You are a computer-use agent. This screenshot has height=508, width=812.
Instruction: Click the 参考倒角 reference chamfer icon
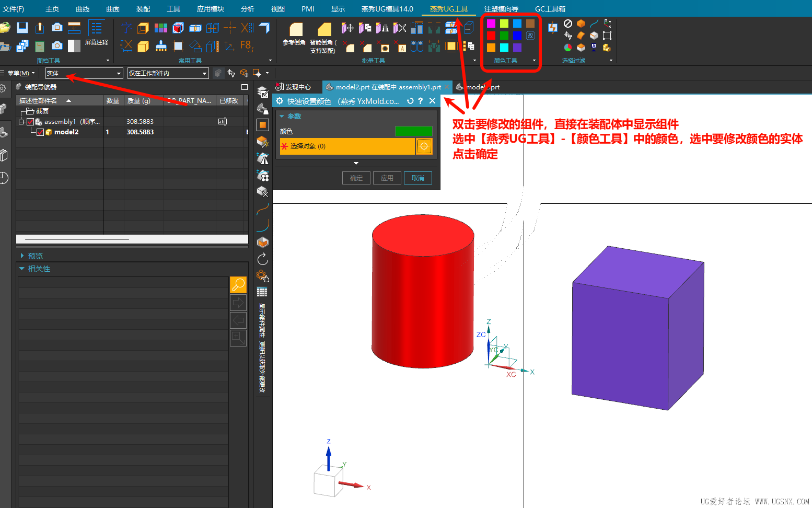pos(294,33)
